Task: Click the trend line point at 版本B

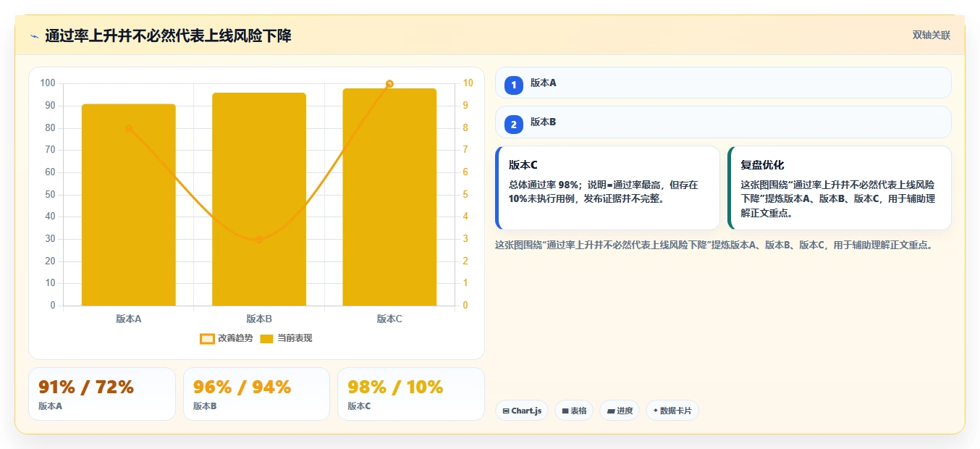Action: 259,239
